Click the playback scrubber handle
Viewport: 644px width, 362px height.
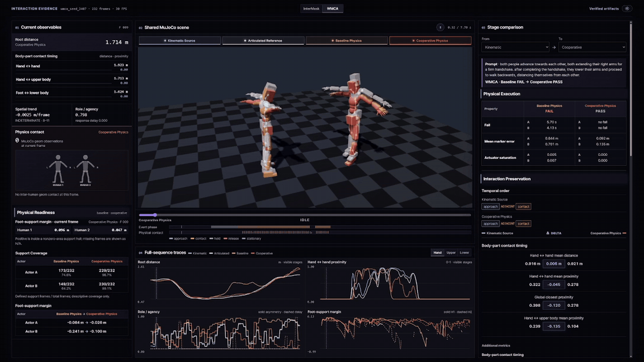click(x=155, y=215)
